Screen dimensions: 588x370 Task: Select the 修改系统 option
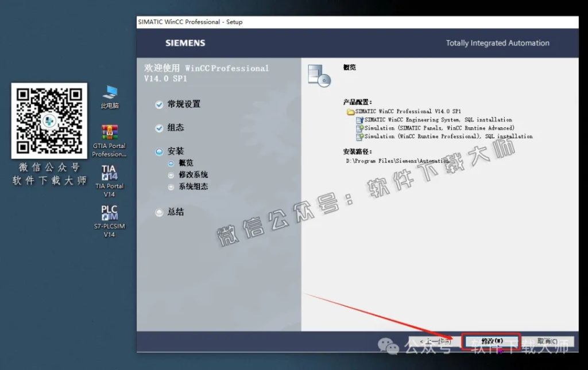coord(172,174)
